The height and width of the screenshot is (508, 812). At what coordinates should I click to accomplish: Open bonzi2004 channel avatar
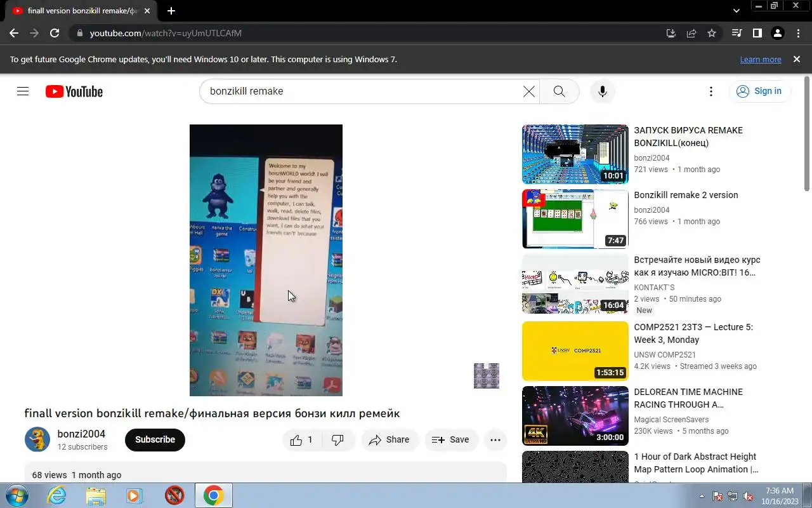tap(37, 439)
